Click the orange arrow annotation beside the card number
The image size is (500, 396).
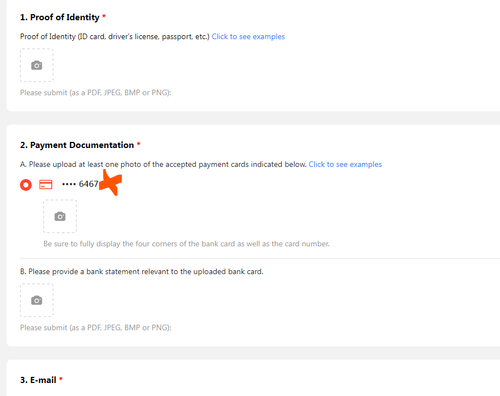[111, 183]
